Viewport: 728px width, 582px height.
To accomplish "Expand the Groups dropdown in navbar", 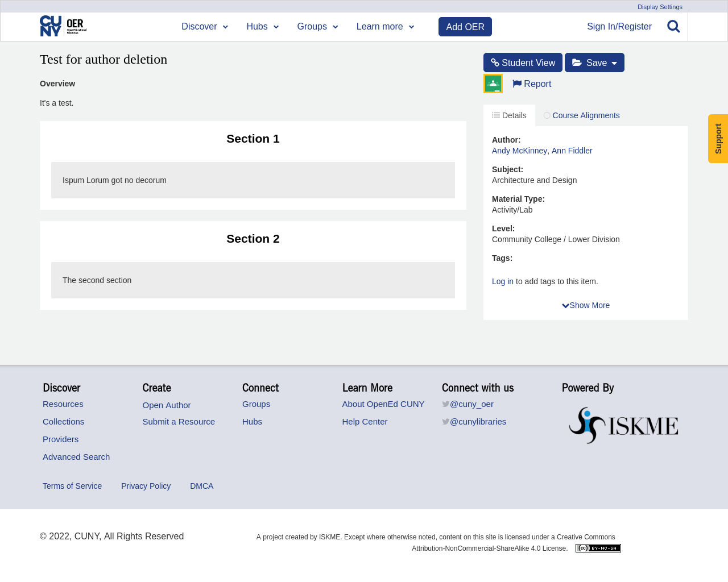I will tap(317, 27).
